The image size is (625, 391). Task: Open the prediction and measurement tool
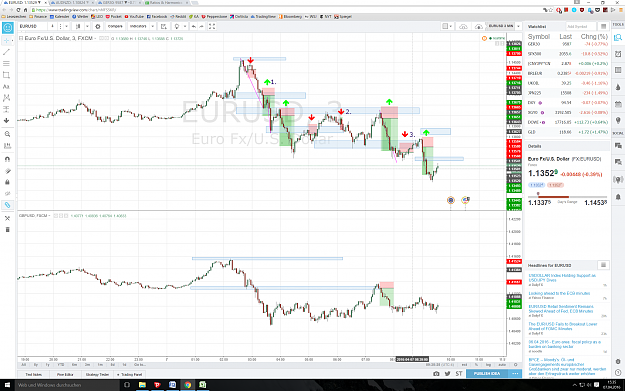coord(6,109)
